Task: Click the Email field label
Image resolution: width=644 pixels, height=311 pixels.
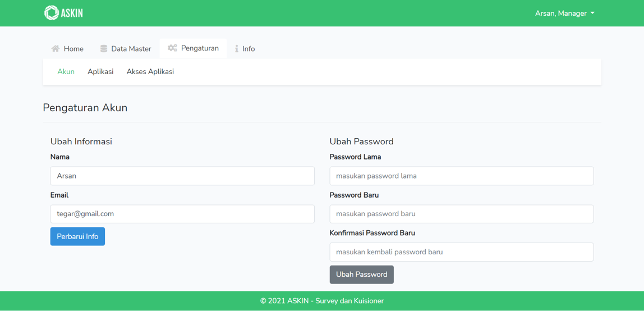Action: tap(59, 195)
